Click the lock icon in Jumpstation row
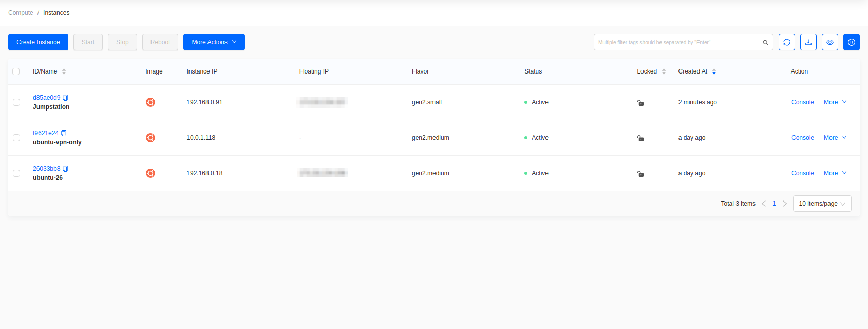The image size is (868, 329). [x=640, y=103]
